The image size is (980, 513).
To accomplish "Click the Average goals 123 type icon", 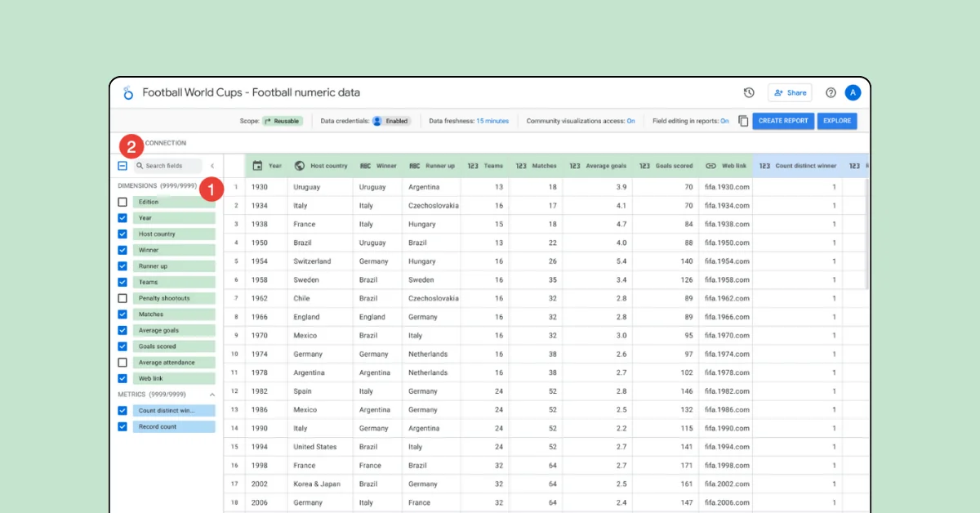I will [575, 166].
